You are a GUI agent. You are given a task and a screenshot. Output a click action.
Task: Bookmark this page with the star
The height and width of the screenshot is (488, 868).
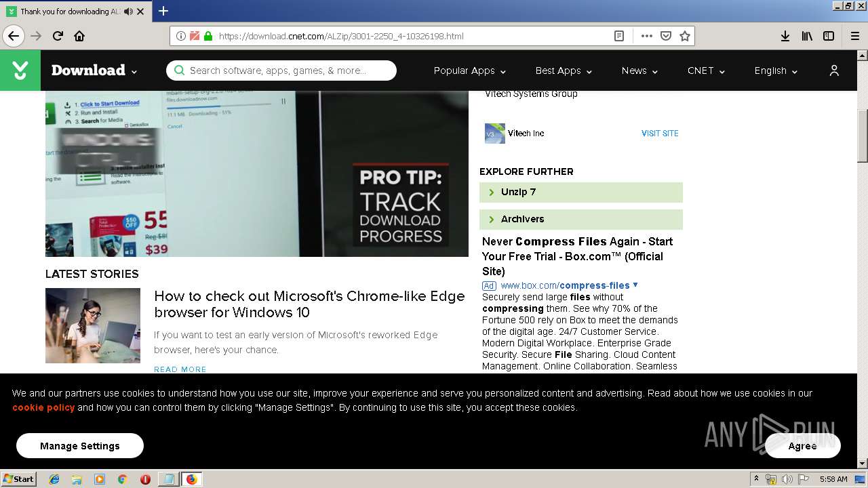685,36
